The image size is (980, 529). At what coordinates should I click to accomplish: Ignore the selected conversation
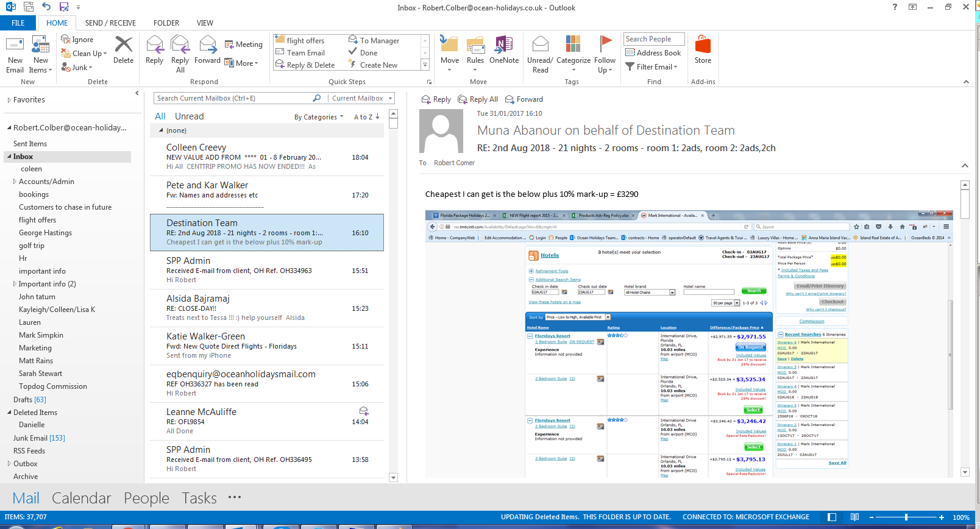tap(77, 40)
